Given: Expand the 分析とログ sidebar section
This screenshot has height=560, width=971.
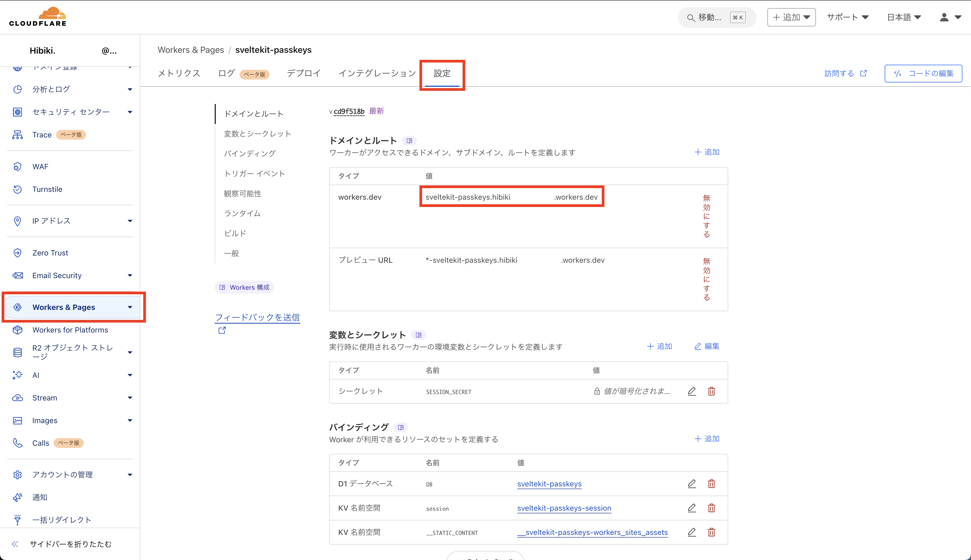Looking at the screenshot, I should [x=130, y=89].
